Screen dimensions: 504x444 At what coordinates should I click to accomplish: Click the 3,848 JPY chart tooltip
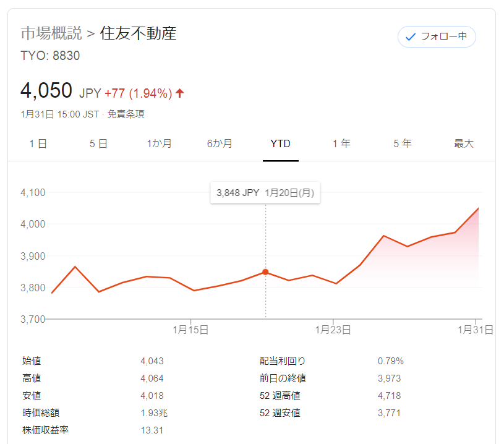click(265, 192)
